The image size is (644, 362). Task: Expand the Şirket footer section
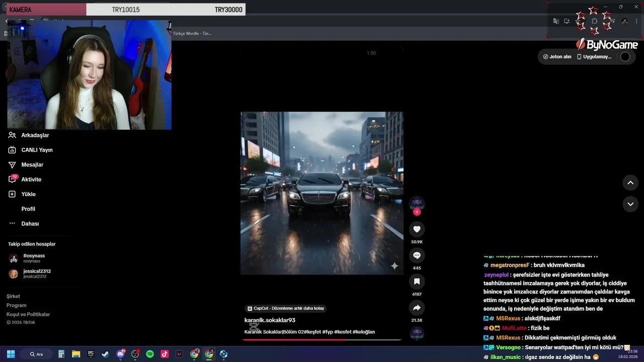point(13,296)
